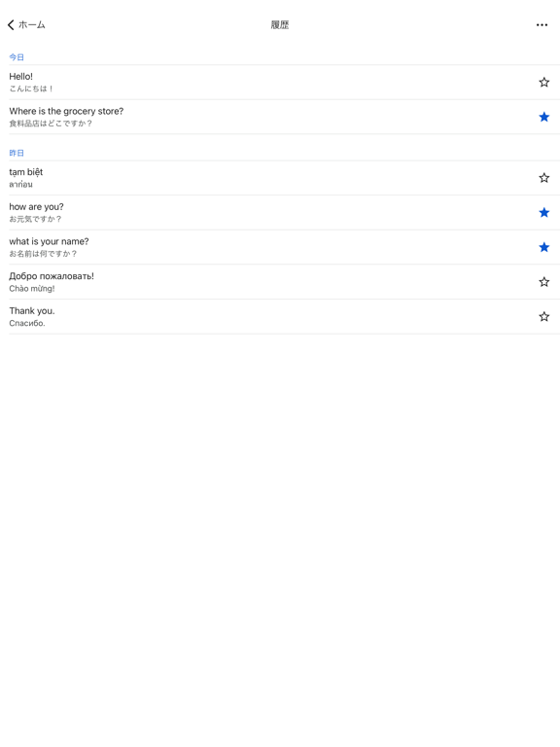Unstar 'Where is the grocery store?' entry
560x747 pixels.
click(x=543, y=117)
